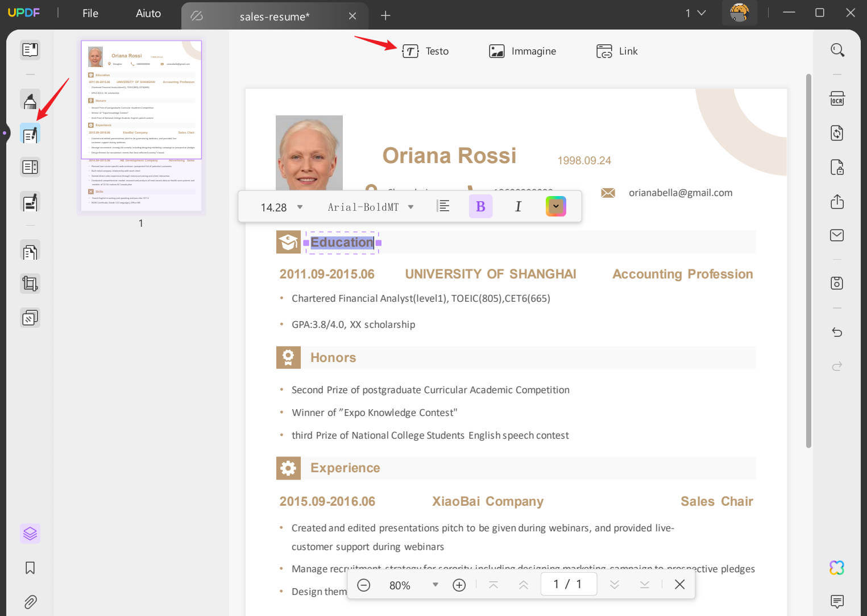Click the Immagine add-image button
This screenshot has width=867, height=616.
point(522,51)
